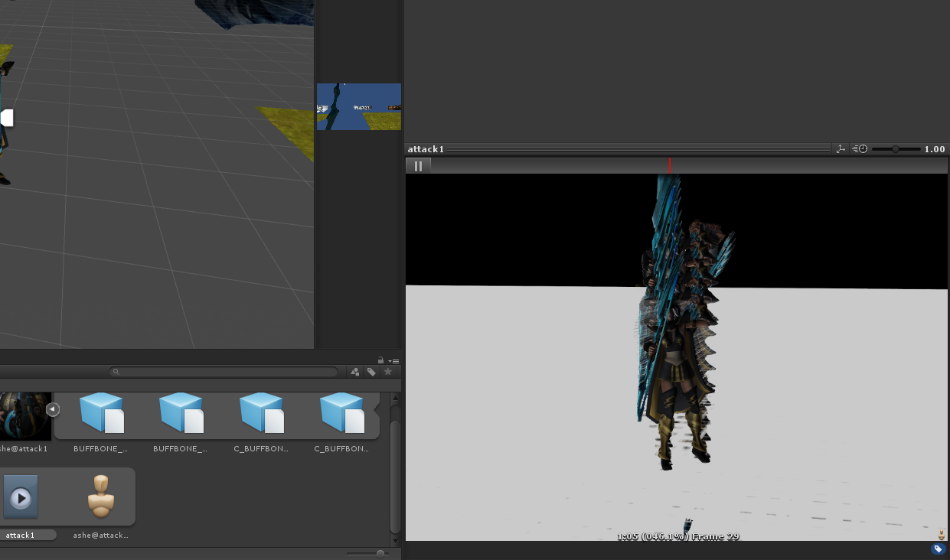Click the Project panel vertical scrollbar
Image resolution: width=950 pixels, height=560 pixels.
click(395, 475)
